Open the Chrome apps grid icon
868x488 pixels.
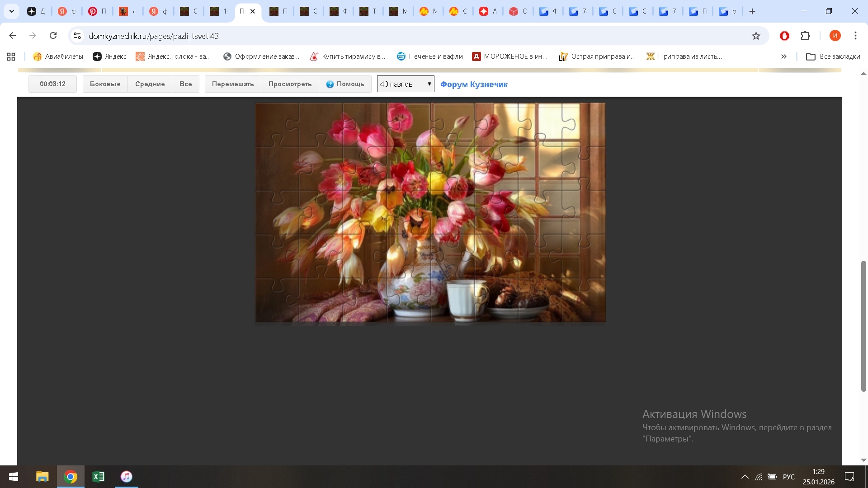(x=11, y=56)
